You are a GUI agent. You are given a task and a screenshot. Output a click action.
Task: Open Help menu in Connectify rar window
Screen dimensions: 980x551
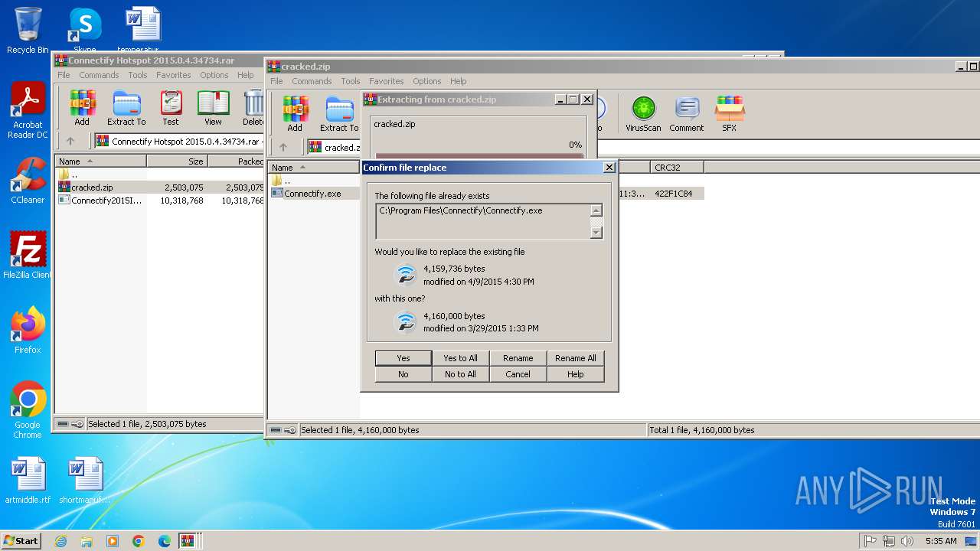pos(246,75)
